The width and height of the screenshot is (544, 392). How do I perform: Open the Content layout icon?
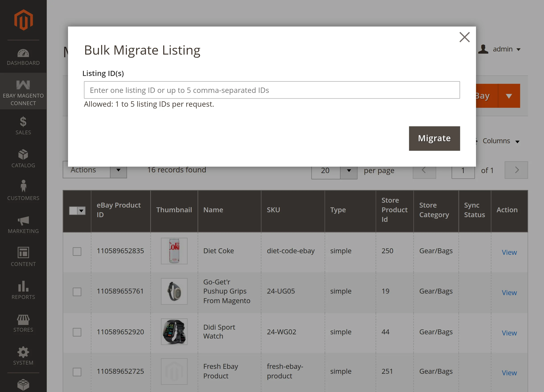(23, 253)
